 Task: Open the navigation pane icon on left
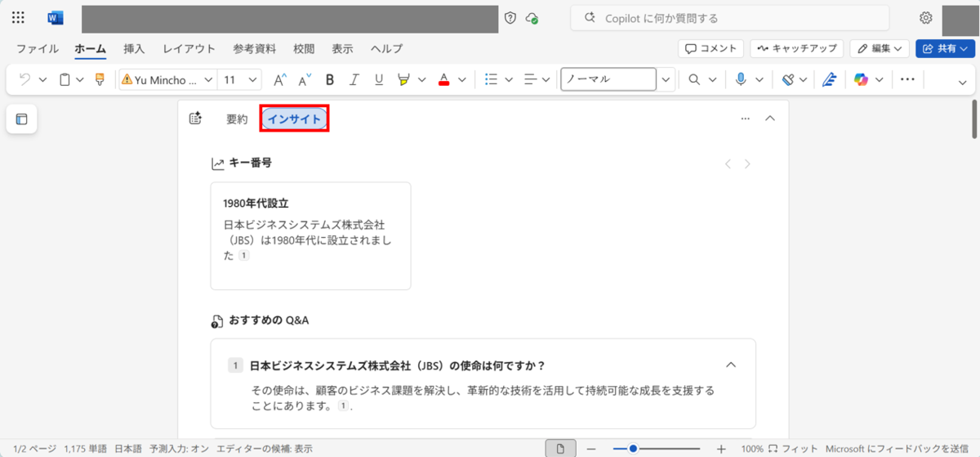[22, 119]
